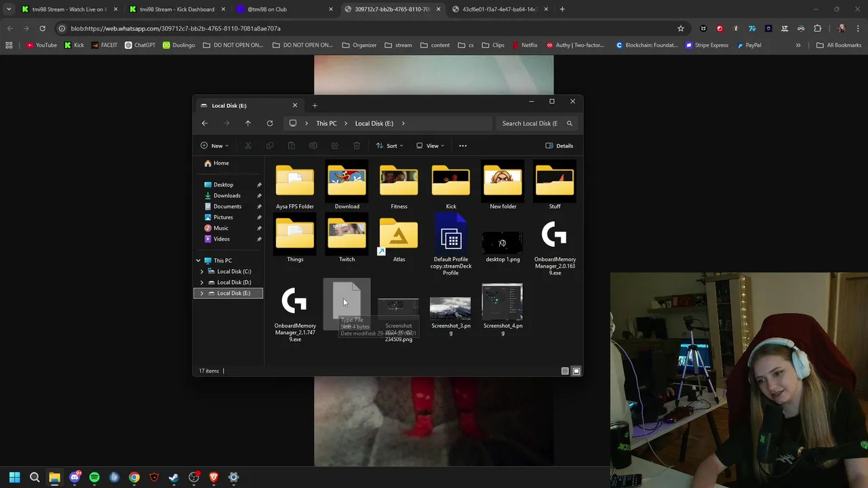Screen dimensions: 868x488
Task: Switch to large thumbnails view layout
Action: (x=576, y=371)
